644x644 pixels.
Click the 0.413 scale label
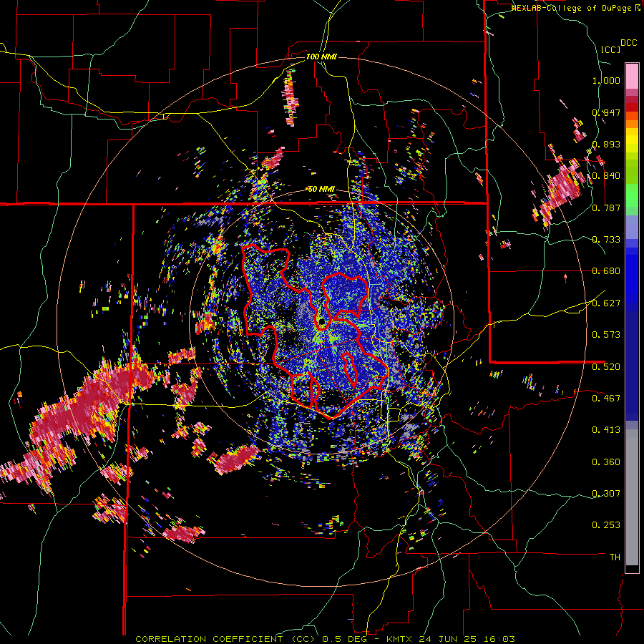606,430
